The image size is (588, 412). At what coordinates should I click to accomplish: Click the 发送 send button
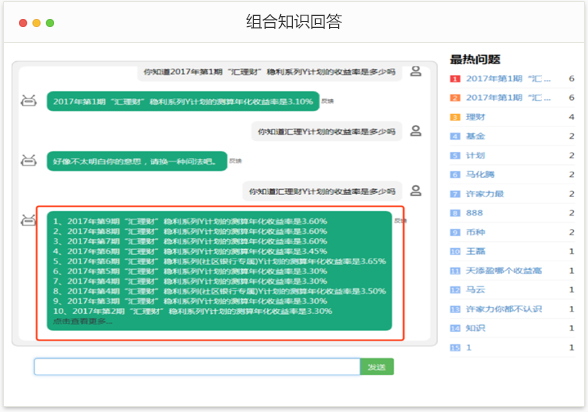click(x=377, y=367)
